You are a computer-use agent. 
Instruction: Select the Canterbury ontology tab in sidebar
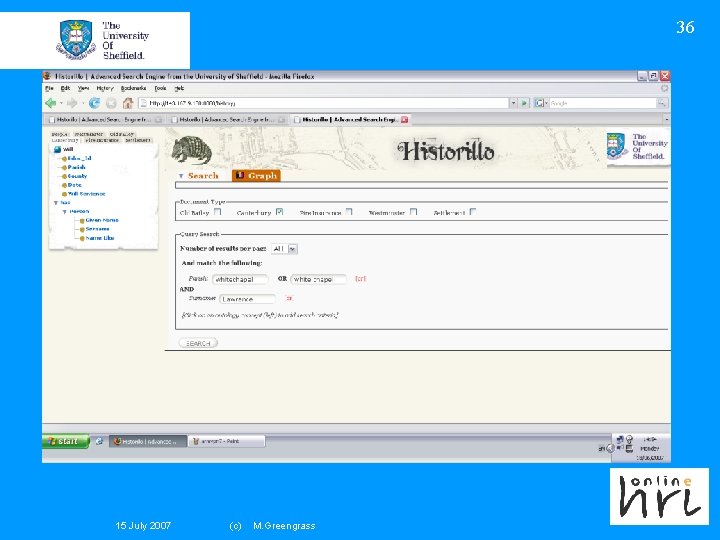[x=65, y=140]
